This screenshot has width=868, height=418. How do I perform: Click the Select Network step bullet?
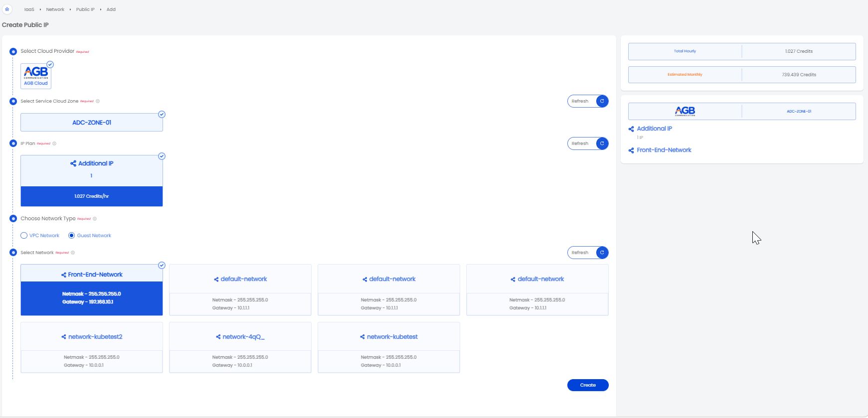tap(13, 253)
